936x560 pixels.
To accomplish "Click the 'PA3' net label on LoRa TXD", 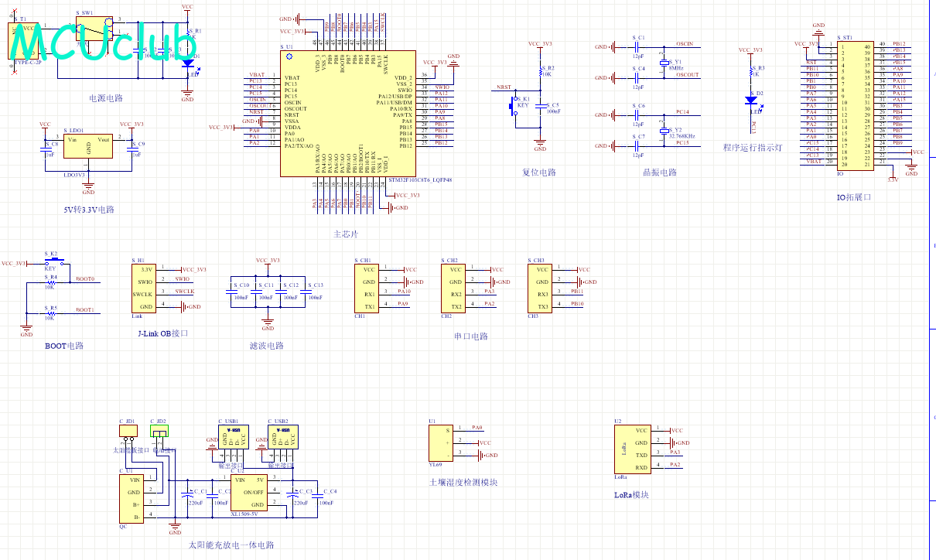I will pyautogui.click(x=675, y=452).
